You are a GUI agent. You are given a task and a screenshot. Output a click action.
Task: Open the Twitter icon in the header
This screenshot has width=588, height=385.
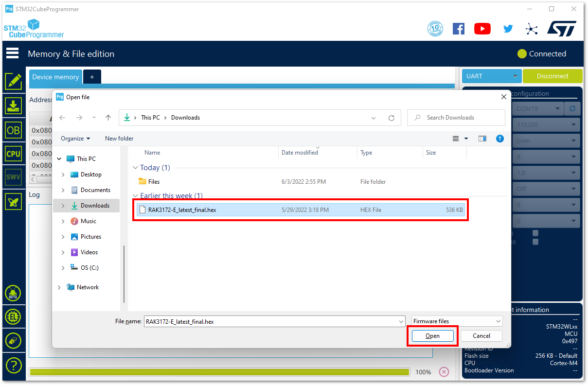pyautogui.click(x=508, y=29)
